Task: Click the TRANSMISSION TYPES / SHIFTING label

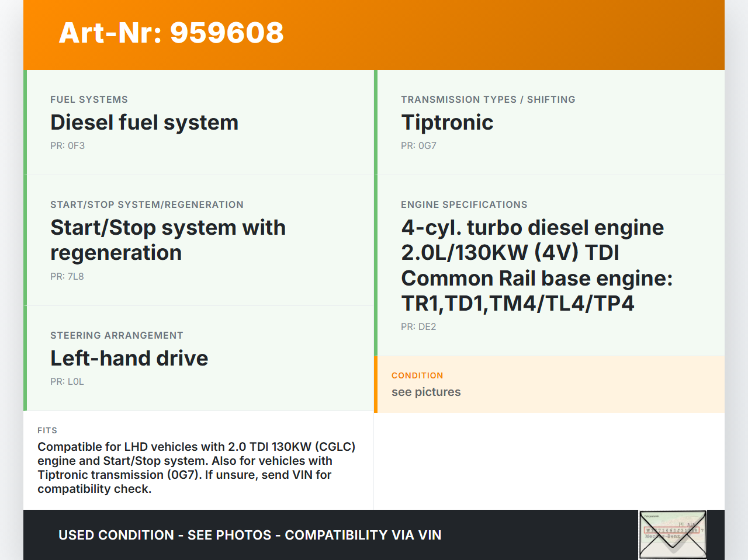Action: pyautogui.click(x=488, y=100)
